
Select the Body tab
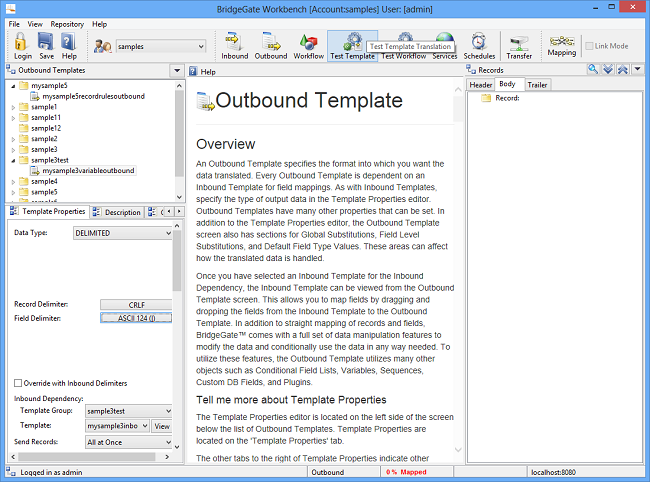(507, 84)
